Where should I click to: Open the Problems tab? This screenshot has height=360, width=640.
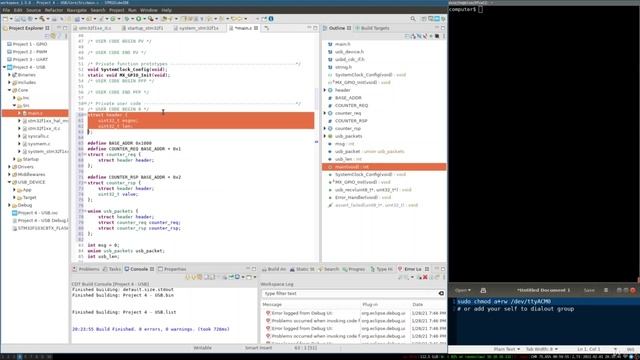(x=86, y=269)
